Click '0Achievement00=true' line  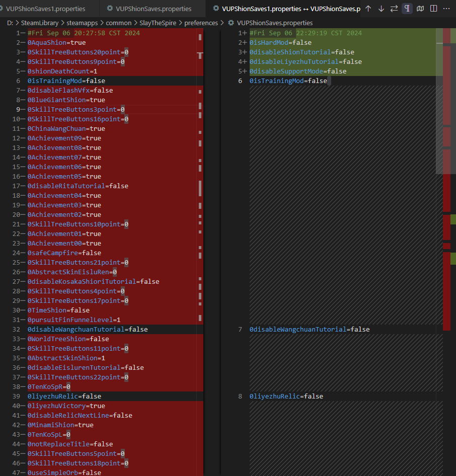click(x=64, y=244)
